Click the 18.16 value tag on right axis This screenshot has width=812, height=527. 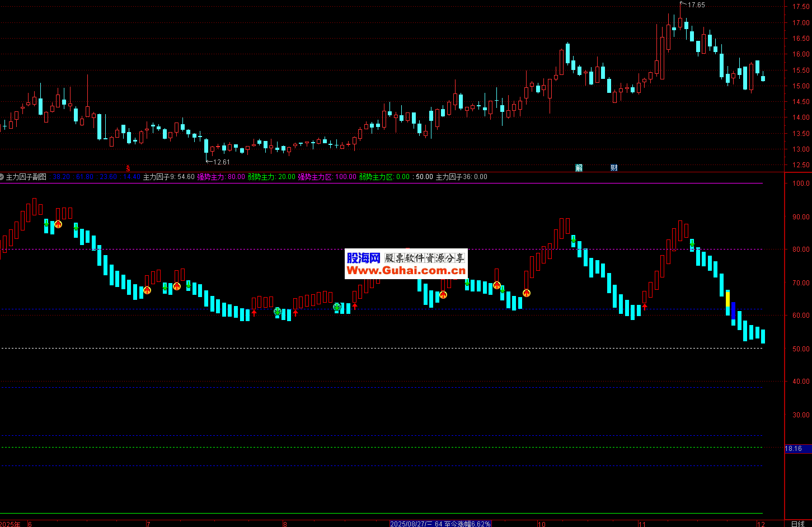point(794,449)
